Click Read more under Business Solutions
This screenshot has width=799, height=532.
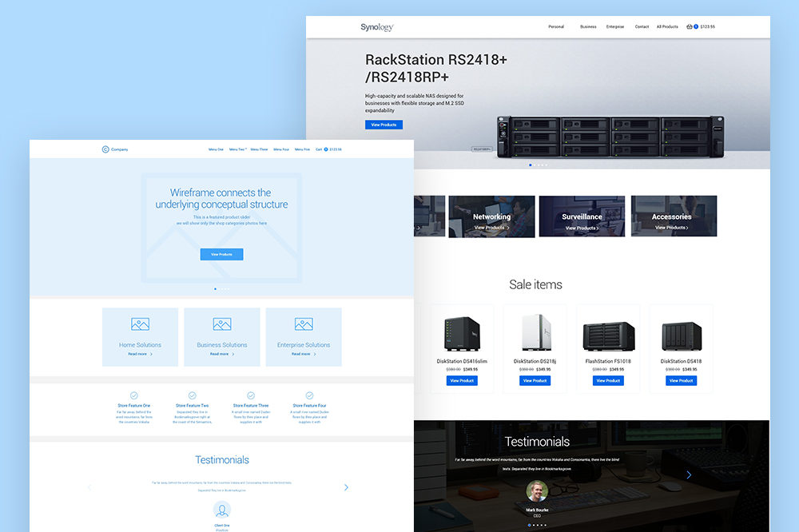tap(222, 354)
